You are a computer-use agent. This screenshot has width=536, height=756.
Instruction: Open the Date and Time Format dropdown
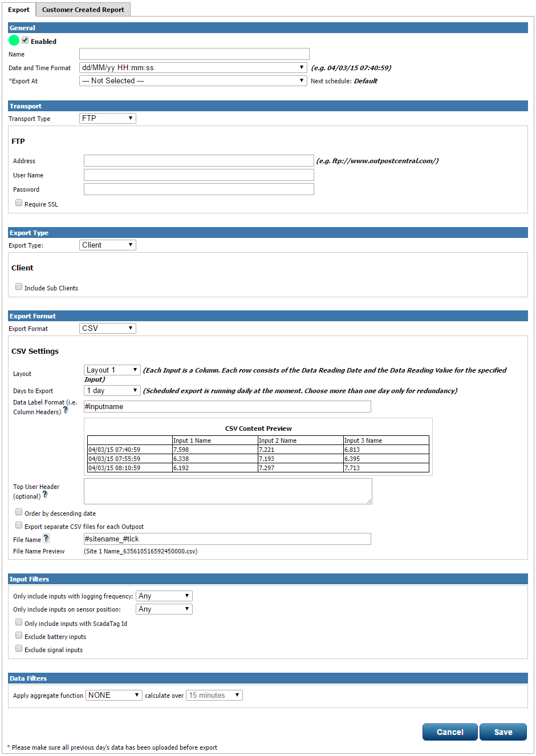click(193, 68)
